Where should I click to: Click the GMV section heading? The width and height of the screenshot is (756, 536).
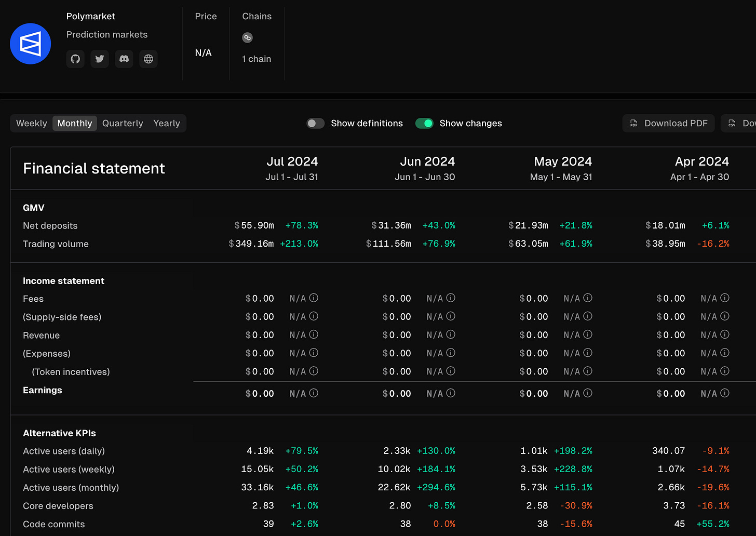click(x=34, y=208)
